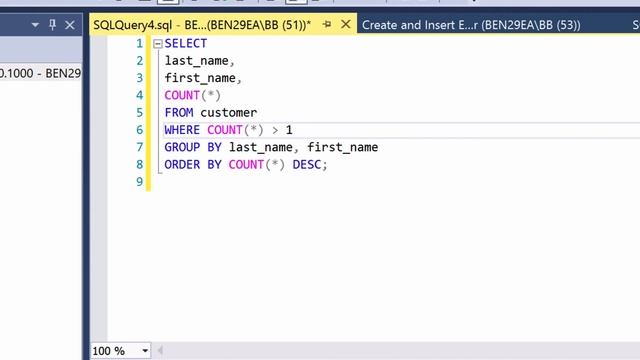640x360 pixels.
Task: Toggle auto hide pin on left panel
Action: click(x=52, y=25)
